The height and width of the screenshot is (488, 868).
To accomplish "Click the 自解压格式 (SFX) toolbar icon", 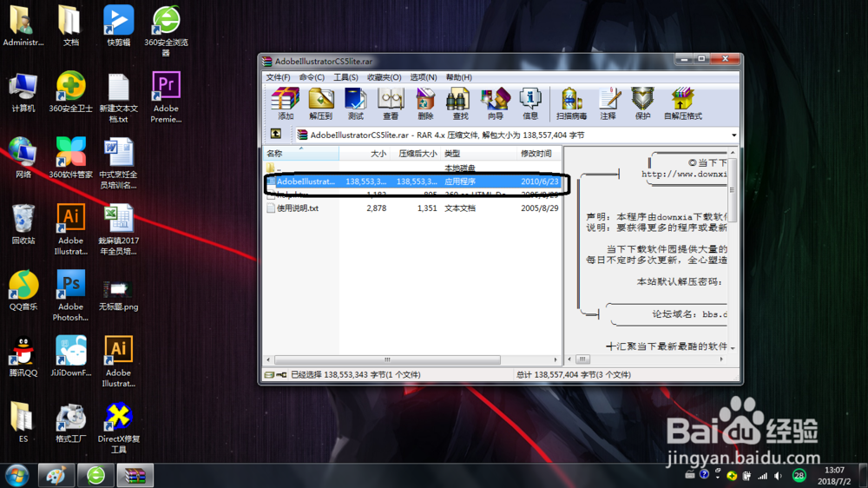I will pos(682,103).
